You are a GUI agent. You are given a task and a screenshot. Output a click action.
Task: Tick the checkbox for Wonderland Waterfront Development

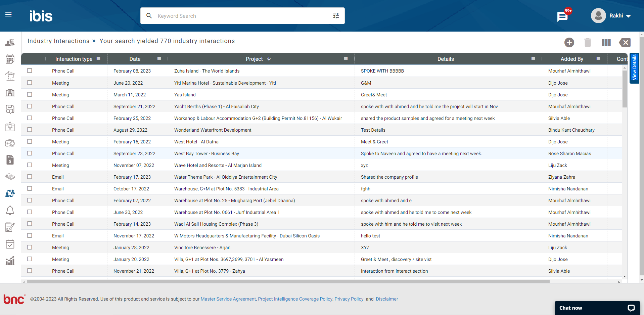click(30, 130)
